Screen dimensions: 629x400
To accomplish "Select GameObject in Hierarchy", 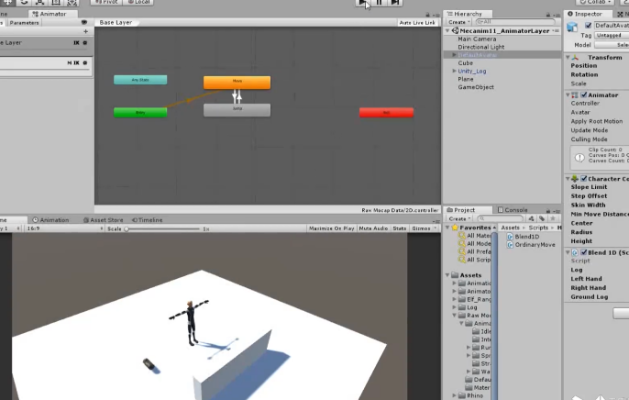I will pos(476,87).
